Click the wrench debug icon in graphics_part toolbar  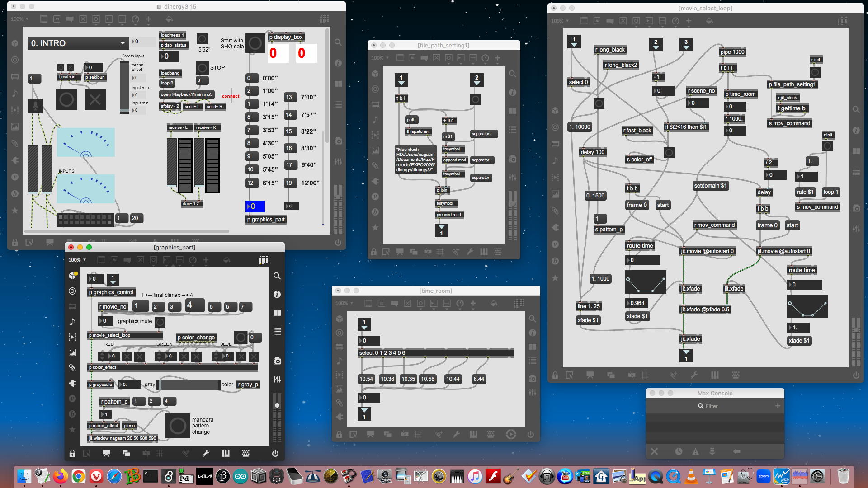tap(206, 453)
